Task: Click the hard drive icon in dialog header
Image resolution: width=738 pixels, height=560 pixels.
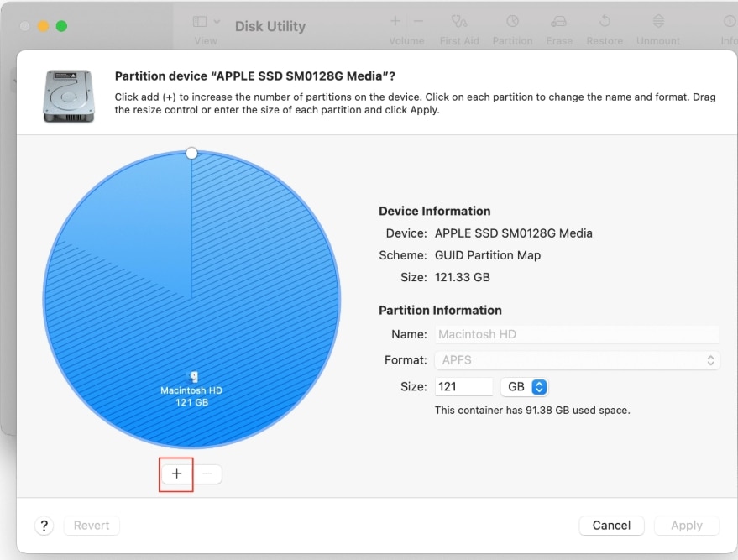Action: [69, 96]
